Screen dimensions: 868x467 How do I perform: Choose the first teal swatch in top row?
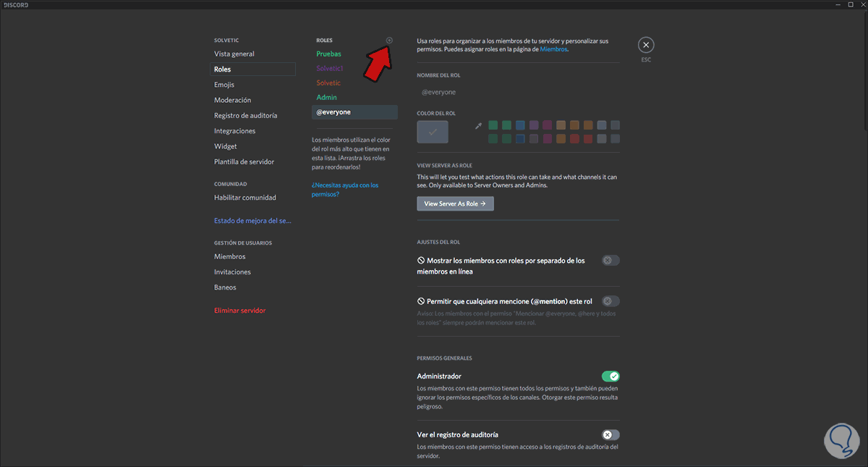(493, 125)
